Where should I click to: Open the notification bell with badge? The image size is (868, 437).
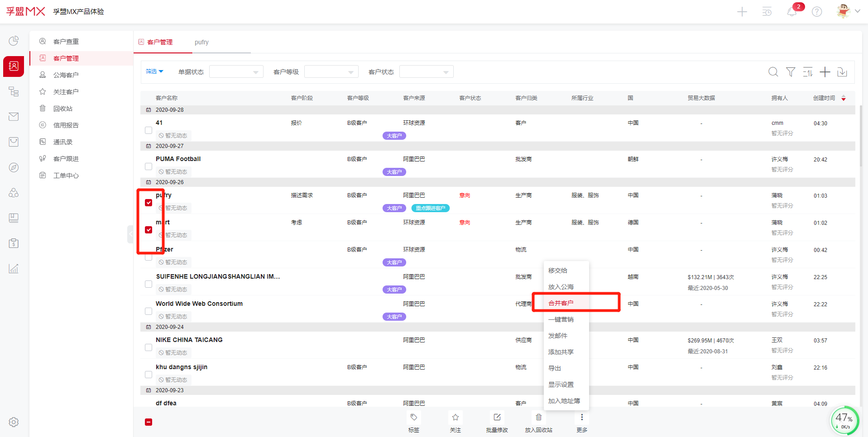pyautogui.click(x=792, y=12)
